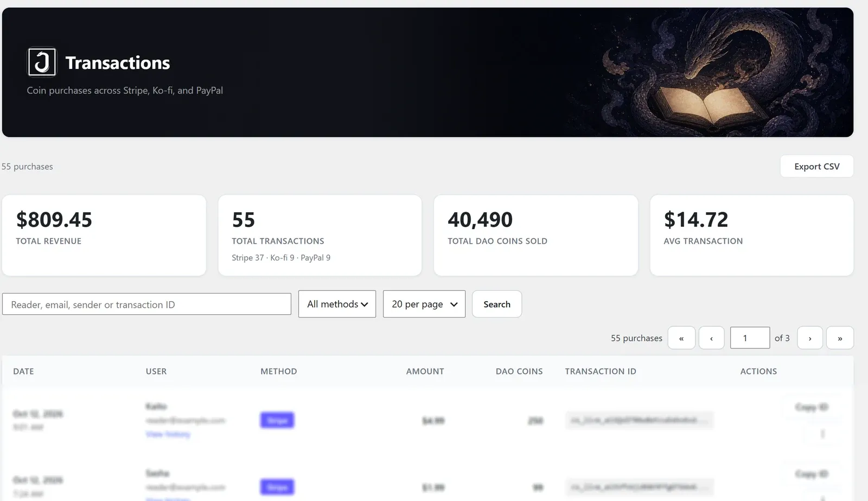Open the All methods dropdown
The image size is (868, 501).
tap(337, 304)
